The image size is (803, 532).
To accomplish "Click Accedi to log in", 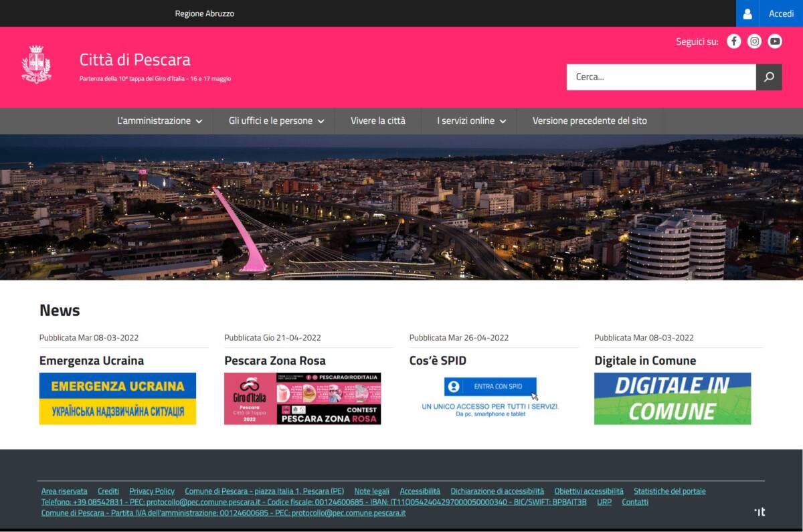I will pyautogui.click(x=781, y=13).
